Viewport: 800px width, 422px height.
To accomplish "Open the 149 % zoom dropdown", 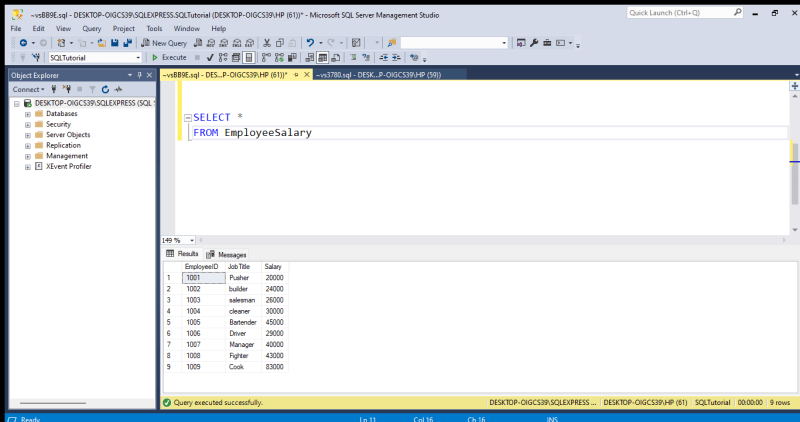I will (192, 240).
